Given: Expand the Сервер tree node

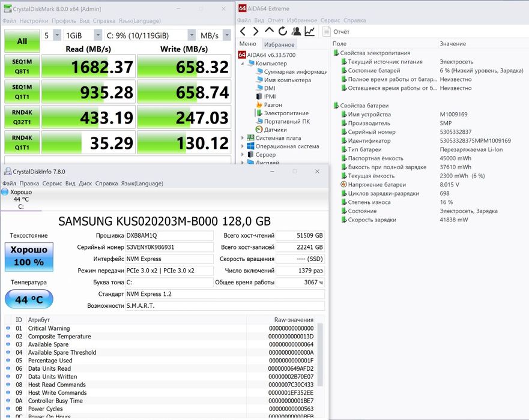Looking at the screenshot, I should coord(242,155).
